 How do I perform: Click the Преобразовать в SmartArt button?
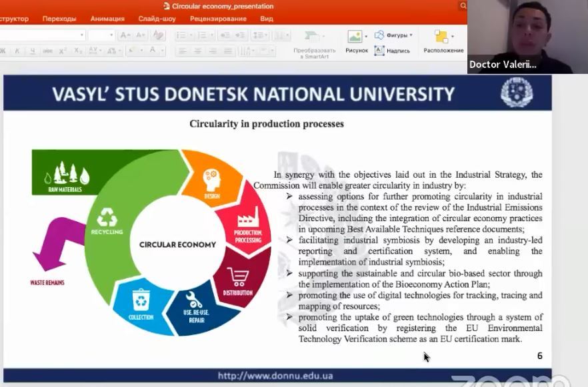pyautogui.click(x=314, y=45)
